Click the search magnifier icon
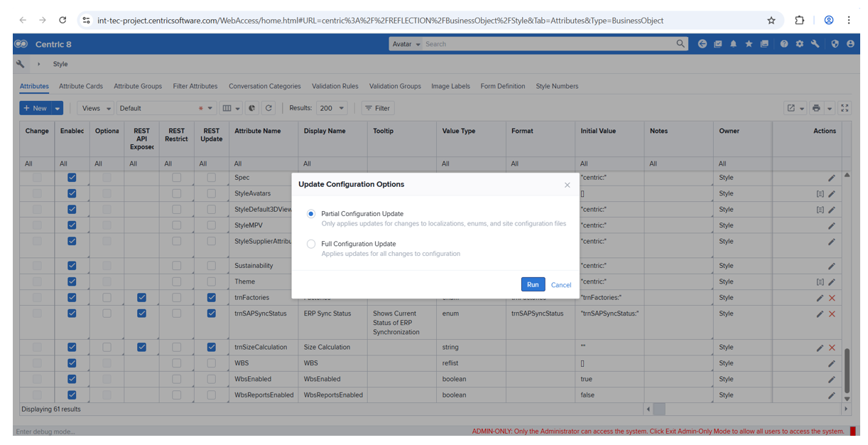Screen dimensions: 868x445 coord(680,44)
